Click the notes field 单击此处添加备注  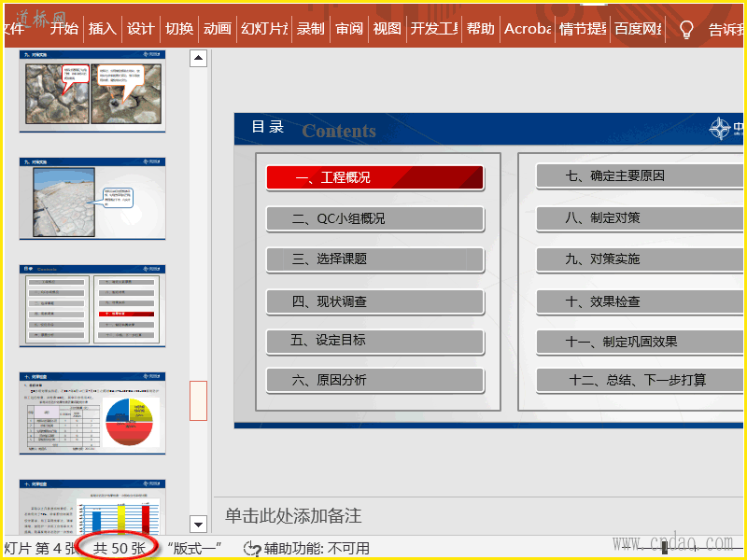click(x=293, y=516)
